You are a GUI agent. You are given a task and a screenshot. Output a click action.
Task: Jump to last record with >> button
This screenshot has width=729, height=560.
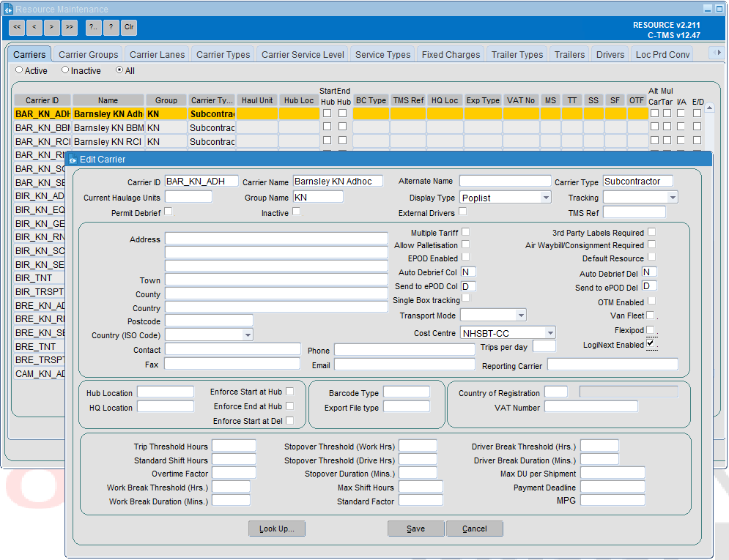70,27
